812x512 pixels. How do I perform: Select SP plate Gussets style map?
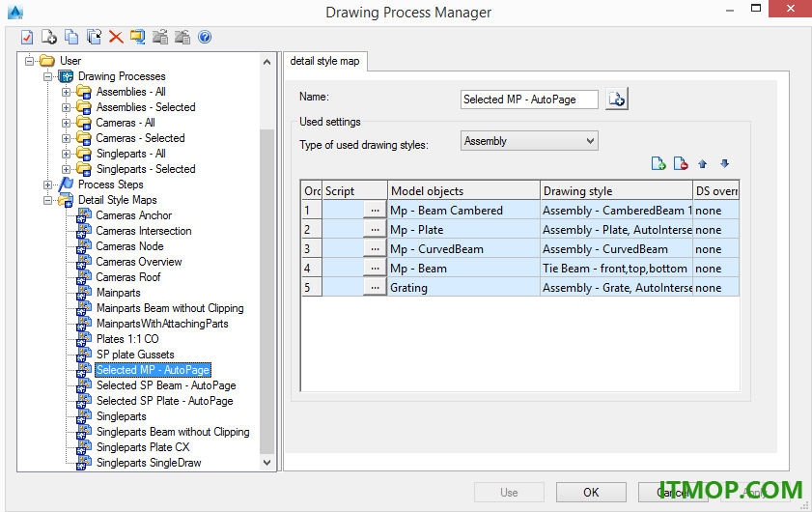pyautogui.click(x=135, y=355)
